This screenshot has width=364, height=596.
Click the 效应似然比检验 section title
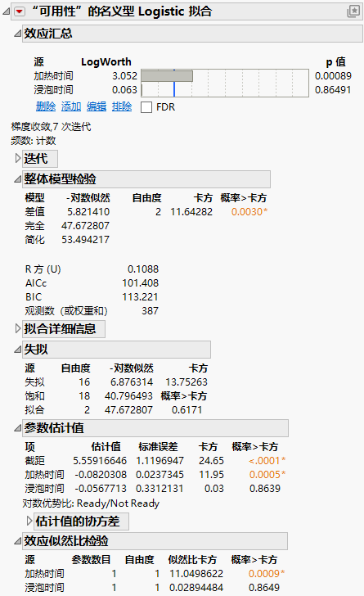(66, 541)
